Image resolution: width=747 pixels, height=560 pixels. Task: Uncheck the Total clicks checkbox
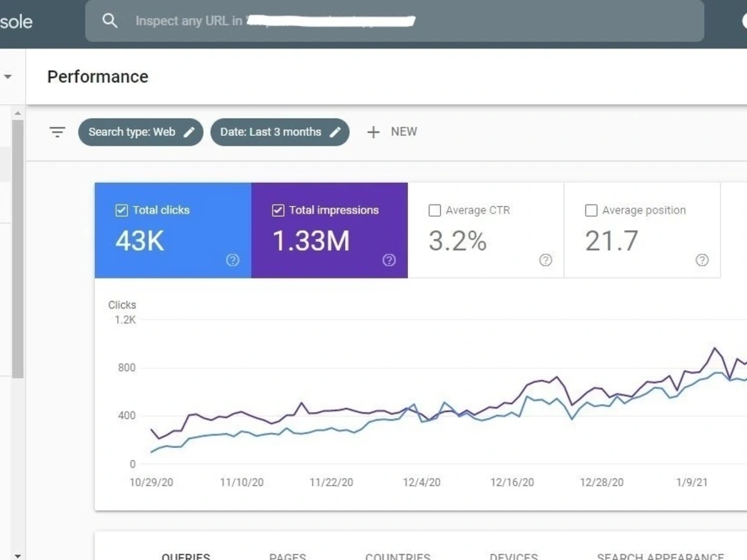pos(122,210)
